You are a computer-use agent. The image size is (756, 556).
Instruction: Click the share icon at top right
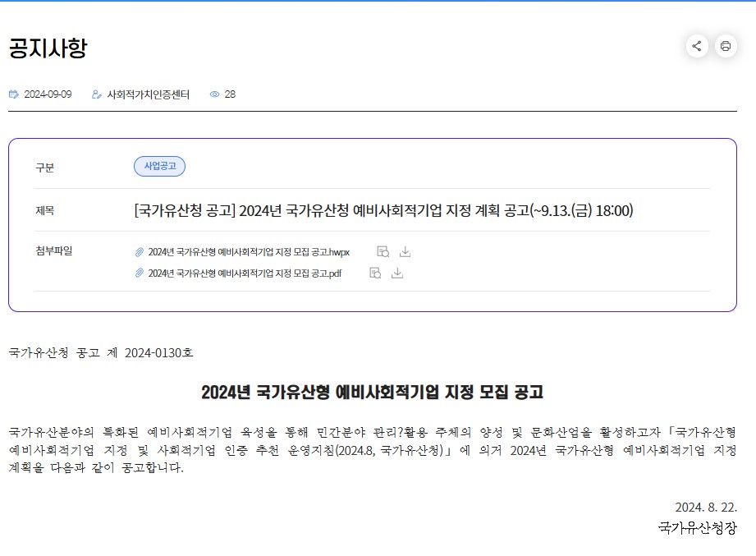[696, 47]
